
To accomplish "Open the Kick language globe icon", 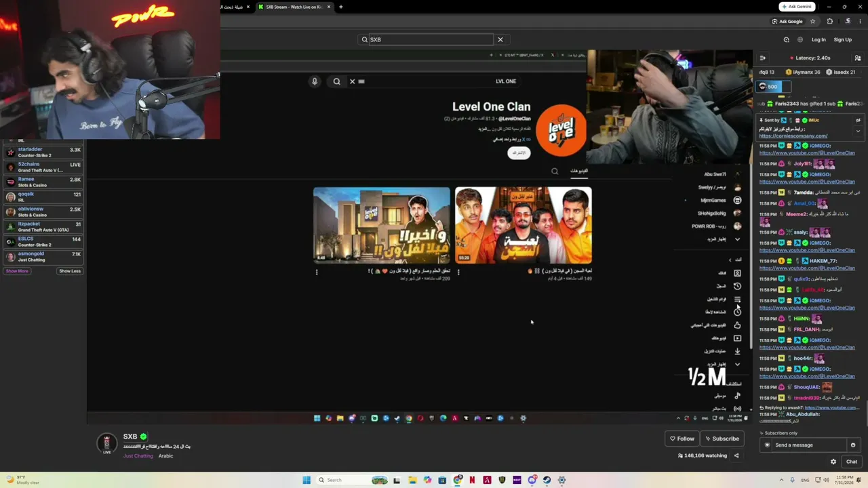I will [800, 39].
